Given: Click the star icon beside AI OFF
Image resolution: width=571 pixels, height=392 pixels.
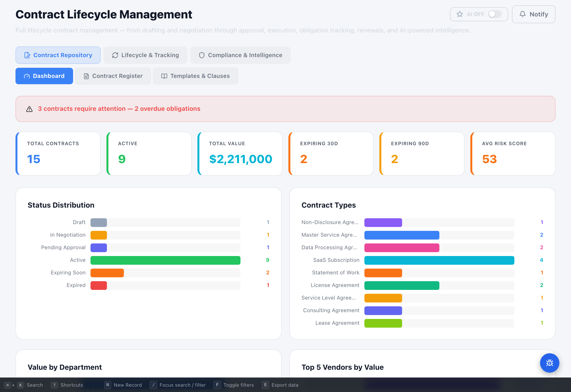Looking at the screenshot, I should tap(459, 14).
